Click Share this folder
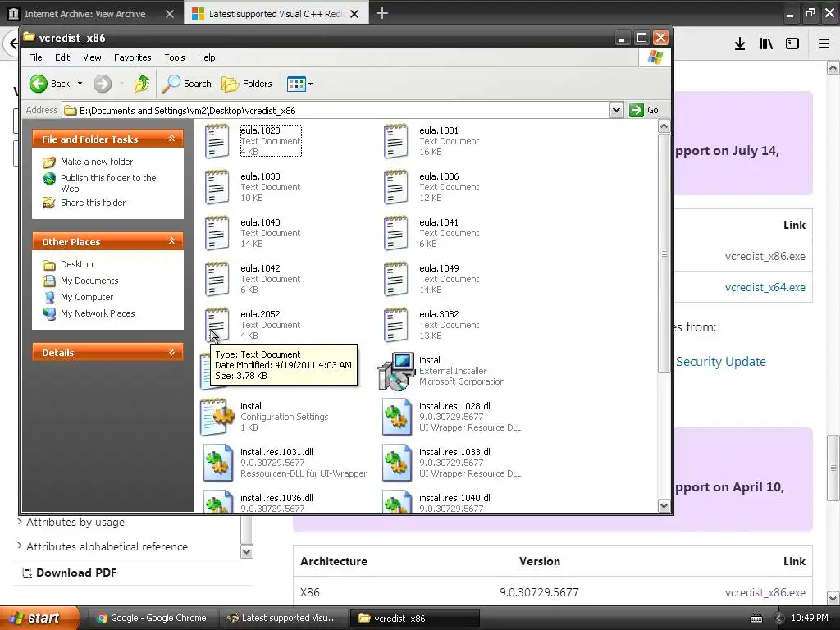The image size is (840, 630). pos(93,203)
